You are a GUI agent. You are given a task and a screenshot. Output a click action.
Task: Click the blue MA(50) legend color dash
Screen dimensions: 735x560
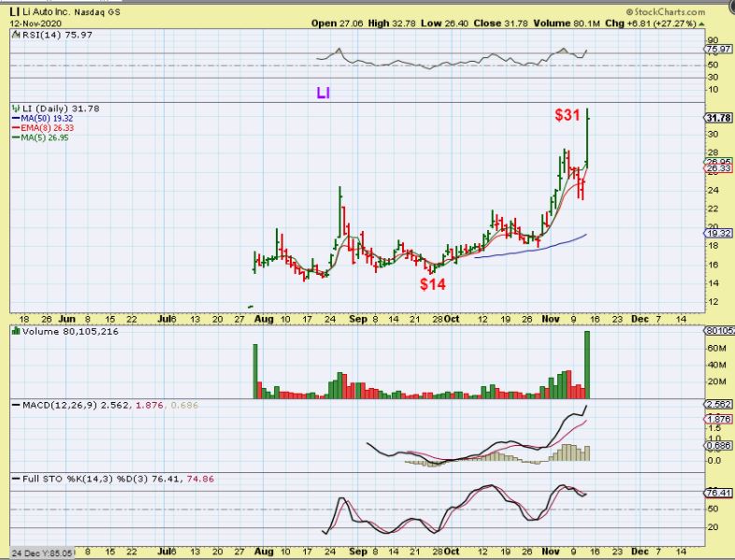tap(16, 119)
